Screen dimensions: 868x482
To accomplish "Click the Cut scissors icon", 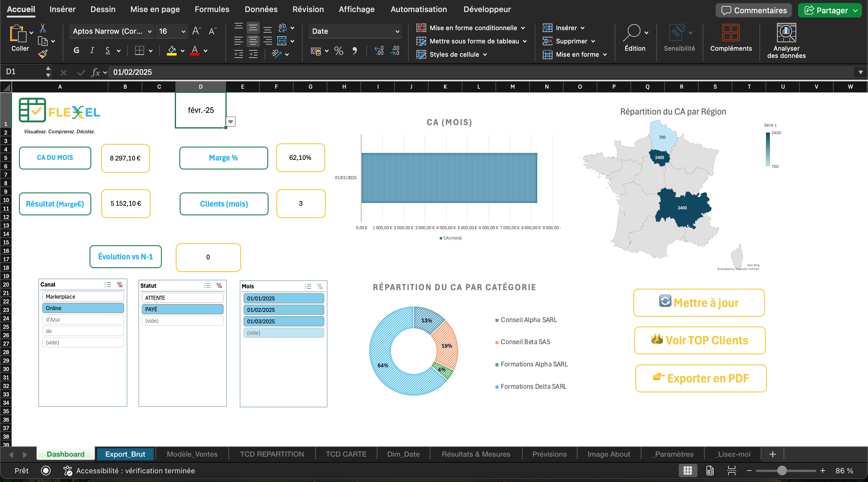I will pos(43,28).
